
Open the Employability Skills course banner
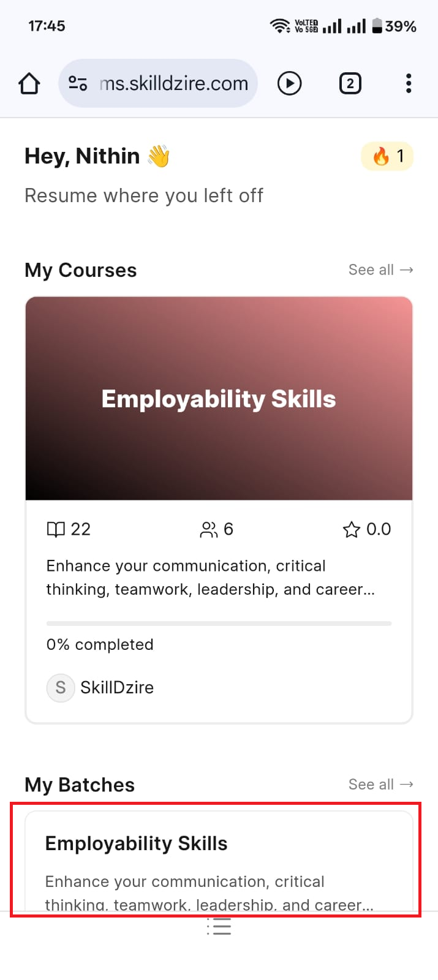(x=219, y=399)
